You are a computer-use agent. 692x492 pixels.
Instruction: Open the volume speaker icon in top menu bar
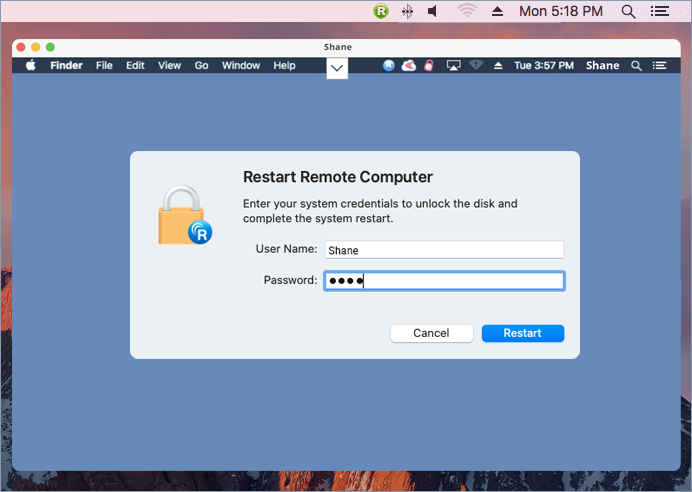(432, 11)
